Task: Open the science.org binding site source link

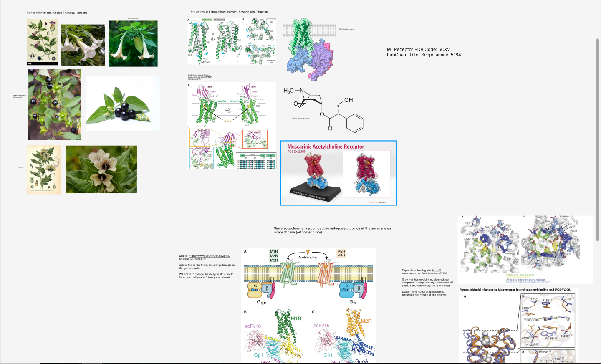Action: [200, 77]
